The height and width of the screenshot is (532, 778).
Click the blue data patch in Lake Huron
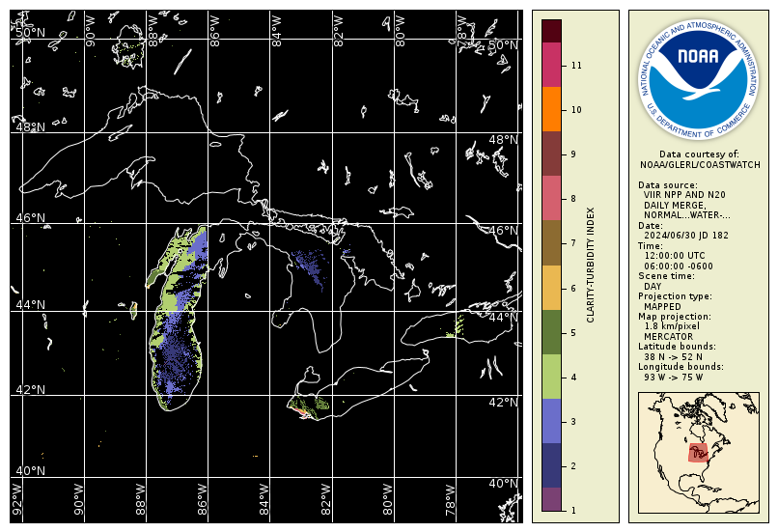pyautogui.click(x=310, y=268)
